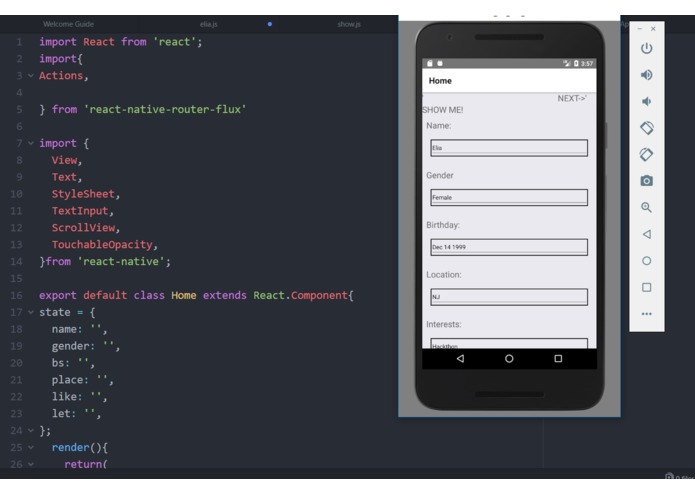
Task: Fold the state object at line 17
Action: 31,312
